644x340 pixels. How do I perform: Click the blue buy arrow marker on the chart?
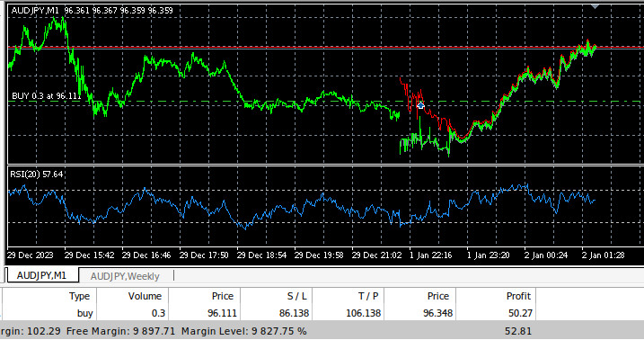pos(420,105)
